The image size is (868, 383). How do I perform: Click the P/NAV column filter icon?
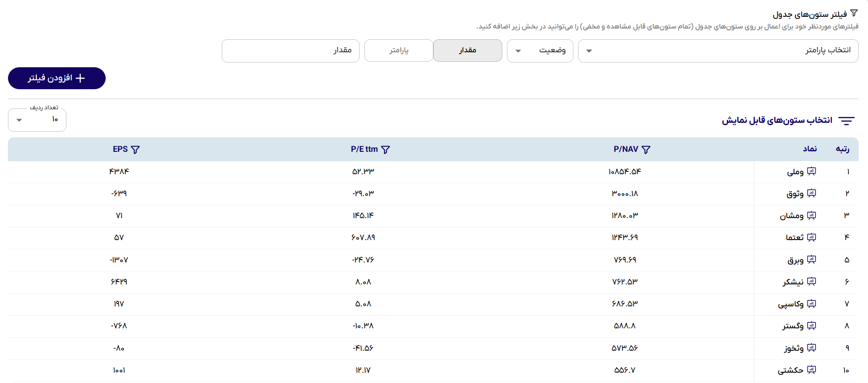pyautogui.click(x=646, y=149)
